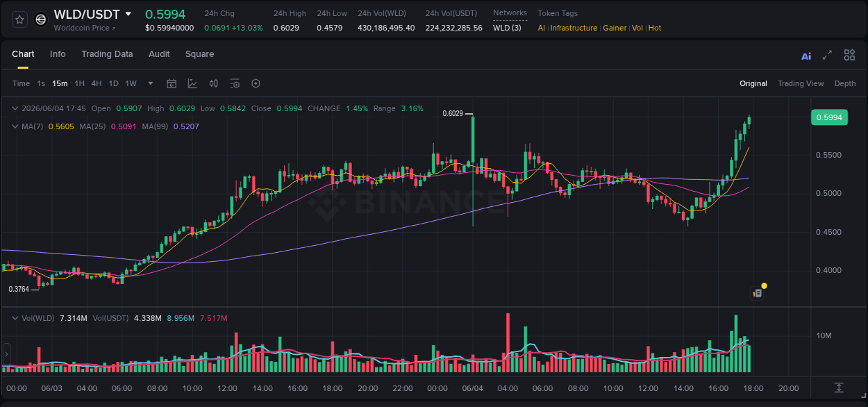Switch to Depth chart view
Viewport: 868px width, 407px height.
[845, 83]
